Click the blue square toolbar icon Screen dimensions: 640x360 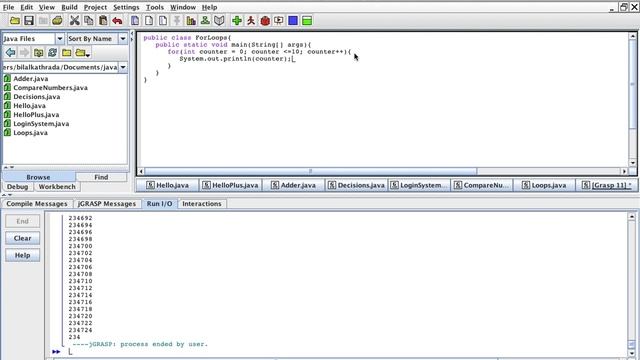(x=293, y=20)
